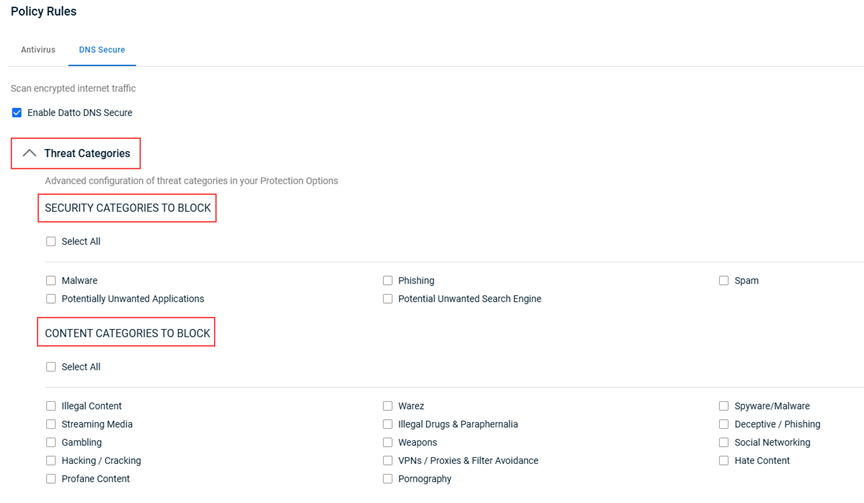864x503 pixels.
Task: Enable Gambling content blocking
Action: [51, 442]
